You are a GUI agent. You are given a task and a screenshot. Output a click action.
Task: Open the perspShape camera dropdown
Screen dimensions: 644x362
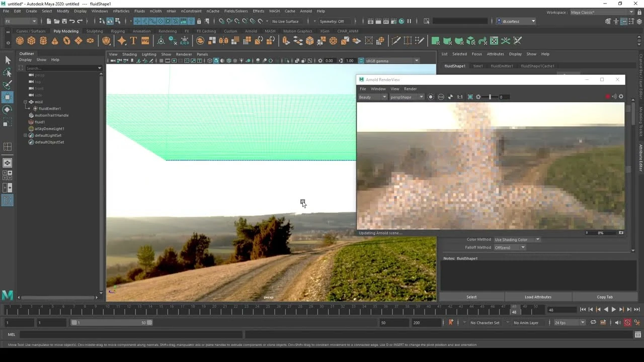(407, 97)
